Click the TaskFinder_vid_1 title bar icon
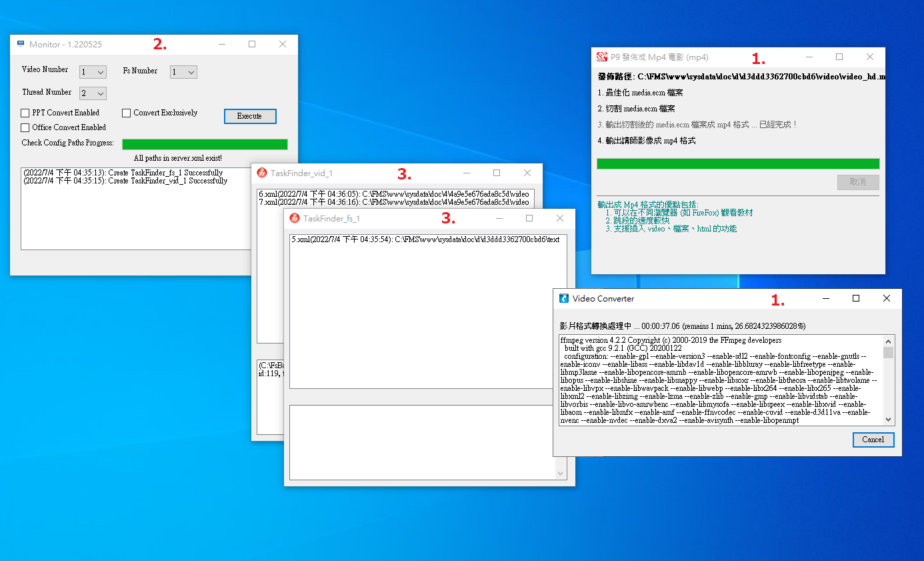924x561 pixels. (x=262, y=173)
